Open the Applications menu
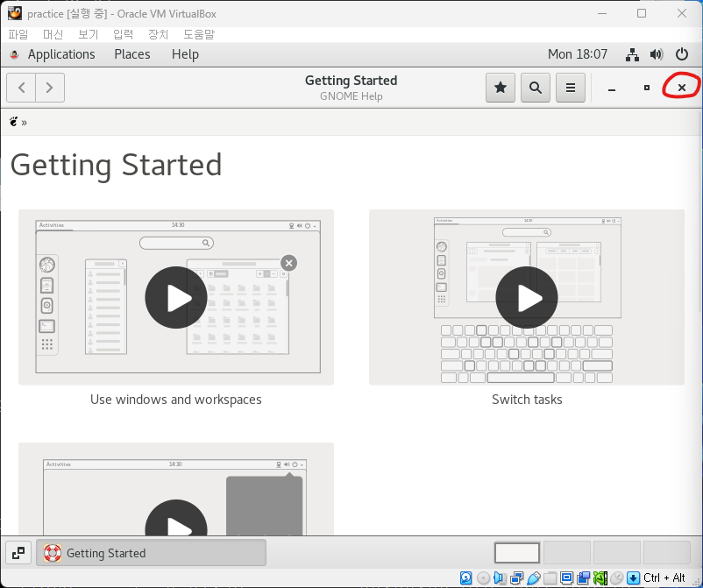Image resolution: width=703 pixels, height=588 pixels. click(61, 54)
